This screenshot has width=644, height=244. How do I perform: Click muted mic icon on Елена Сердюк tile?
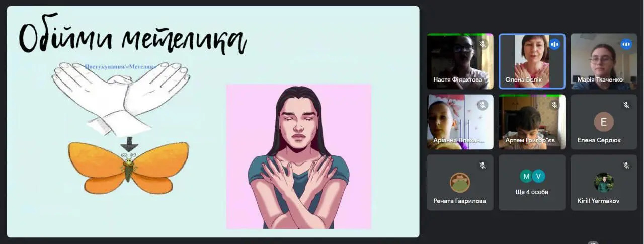[x=626, y=105]
